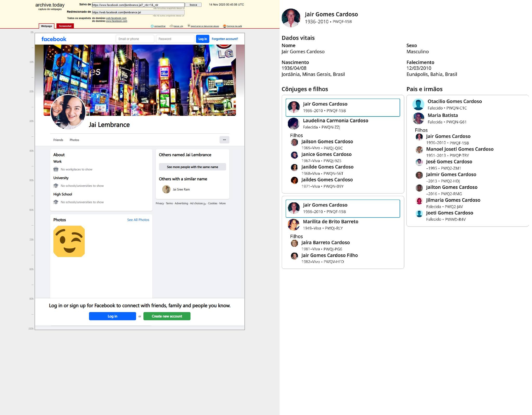Image resolution: width=532 pixels, height=415 pixels.
Task: Open the three-dots profile options menu
Action: (x=224, y=140)
